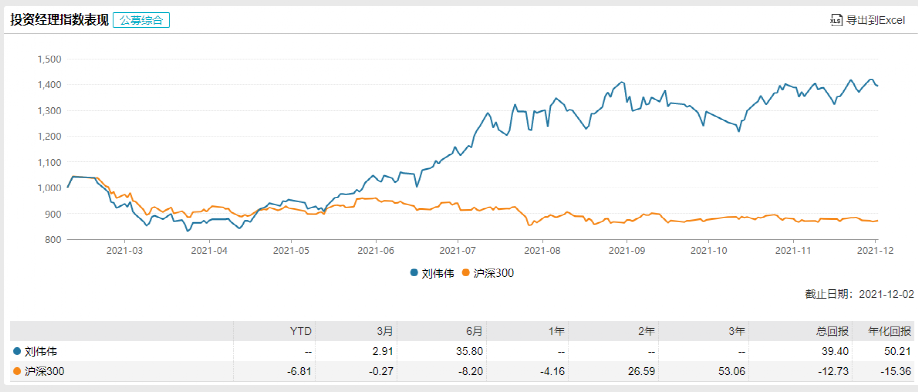The image size is (918, 392).
Task: Click the 1,400 y-axis label
Action: coord(49,85)
